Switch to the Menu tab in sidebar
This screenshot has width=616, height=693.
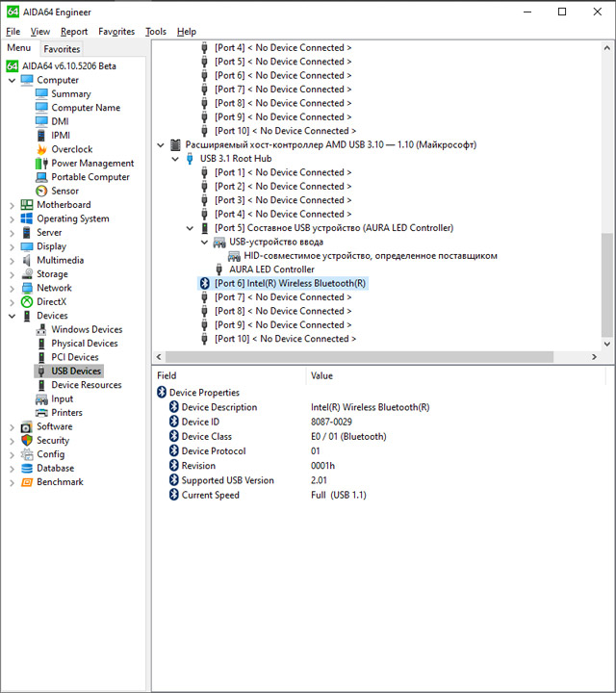[x=19, y=48]
